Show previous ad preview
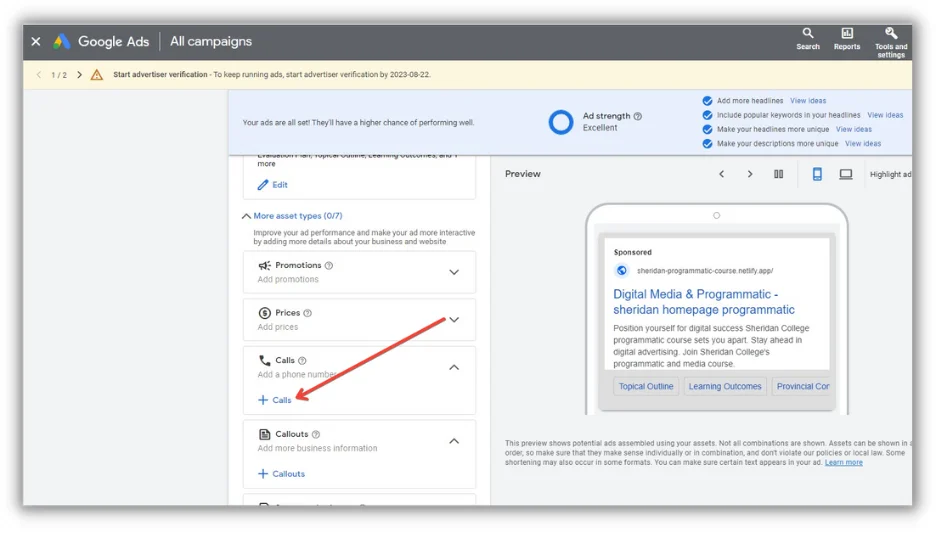 (x=722, y=174)
